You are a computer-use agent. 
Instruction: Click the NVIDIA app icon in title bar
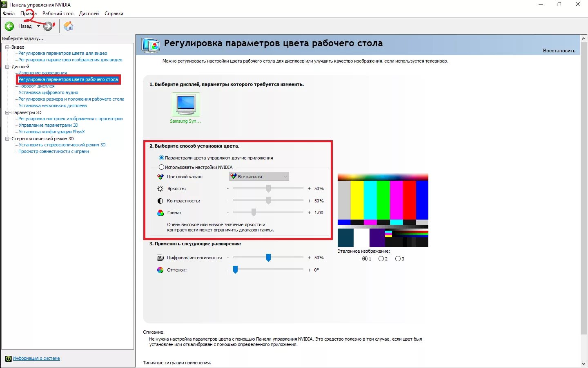click(x=4, y=4)
